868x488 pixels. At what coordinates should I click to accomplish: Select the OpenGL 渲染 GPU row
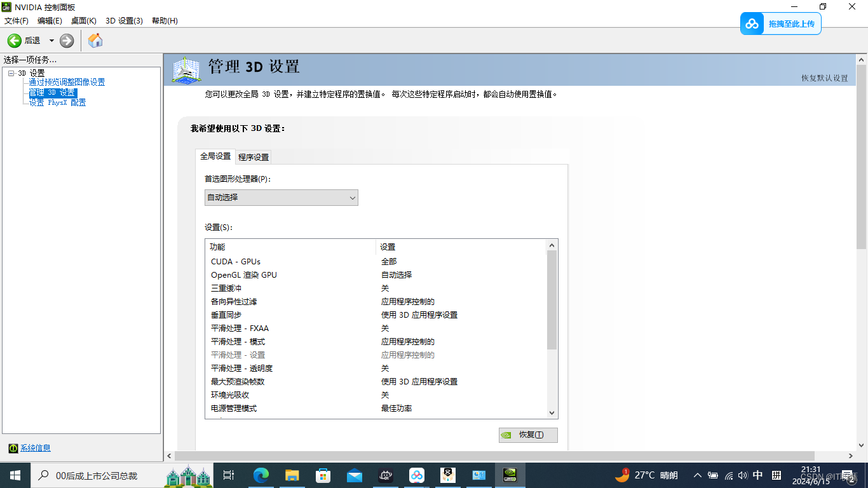click(x=375, y=275)
